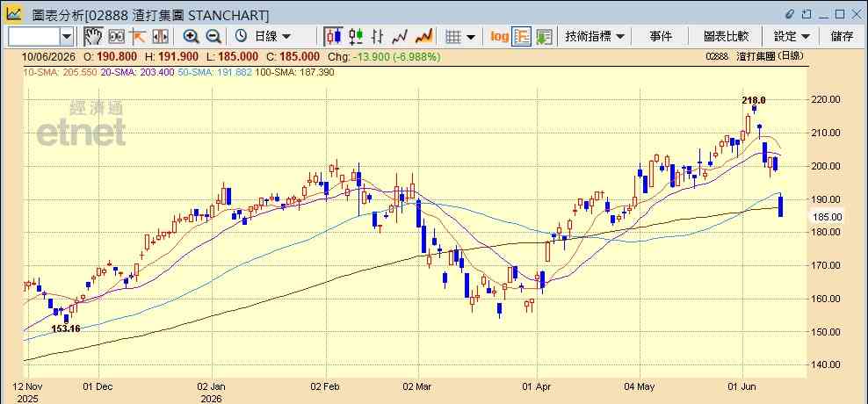Click the 153.16 low price label
This screenshot has height=404, width=868.
[66, 328]
